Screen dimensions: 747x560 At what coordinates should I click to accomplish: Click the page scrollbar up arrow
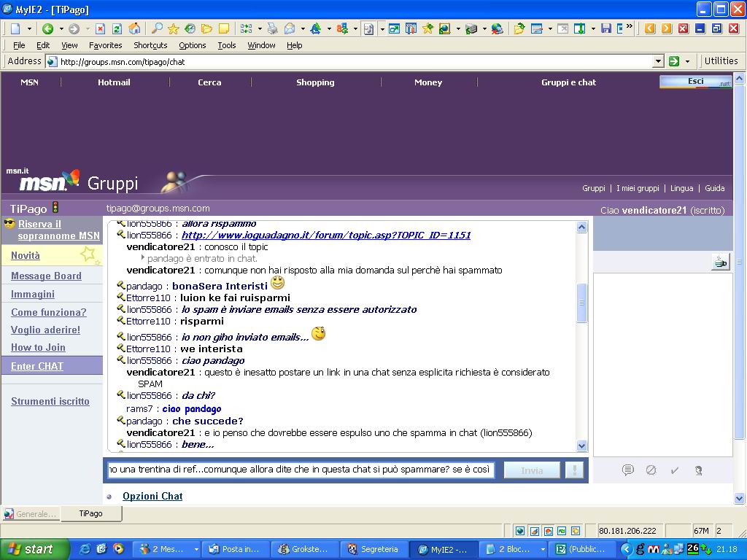click(740, 78)
